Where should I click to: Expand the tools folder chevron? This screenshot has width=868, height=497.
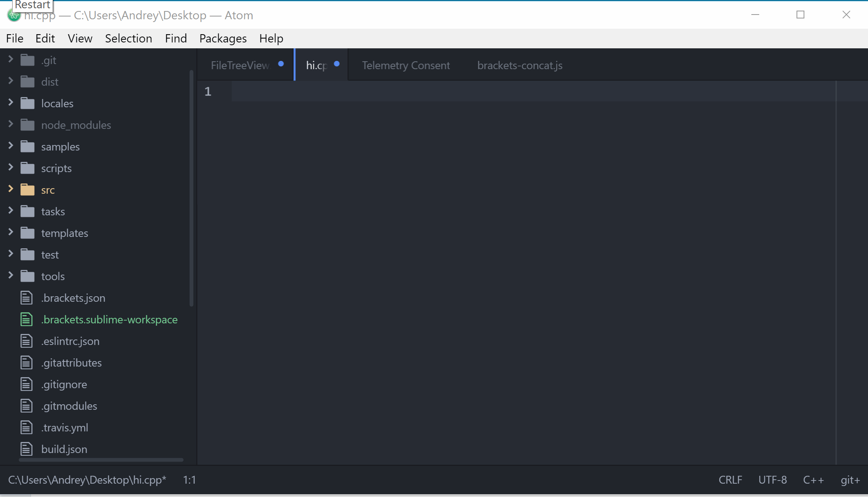tap(11, 275)
